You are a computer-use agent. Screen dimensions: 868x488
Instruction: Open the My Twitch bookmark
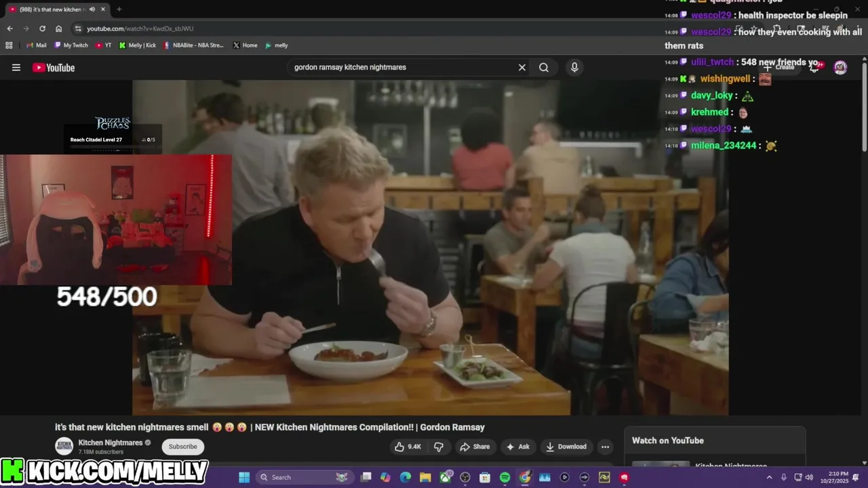(71, 45)
